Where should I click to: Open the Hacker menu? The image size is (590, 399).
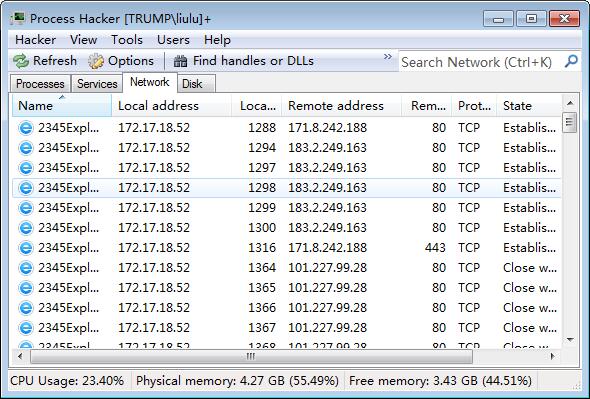(x=35, y=40)
